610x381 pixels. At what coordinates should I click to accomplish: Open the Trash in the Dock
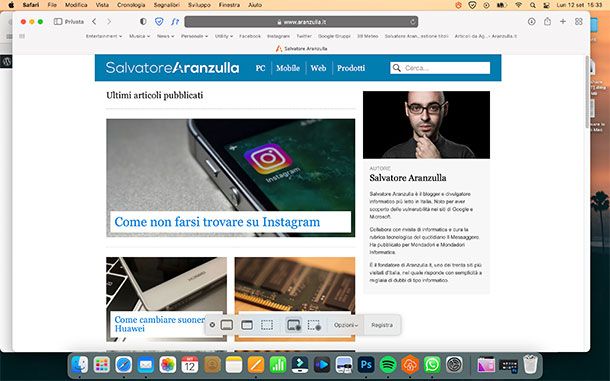530,365
